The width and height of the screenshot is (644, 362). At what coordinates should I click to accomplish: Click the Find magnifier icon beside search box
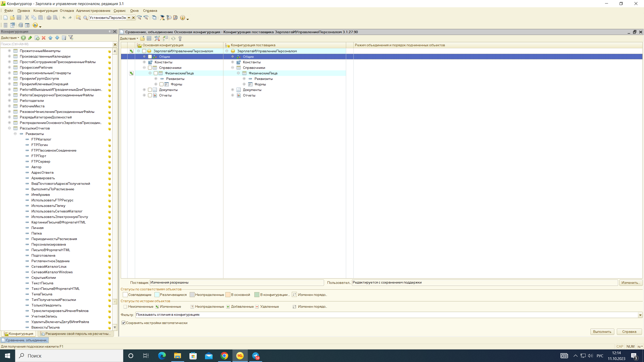click(85, 18)
